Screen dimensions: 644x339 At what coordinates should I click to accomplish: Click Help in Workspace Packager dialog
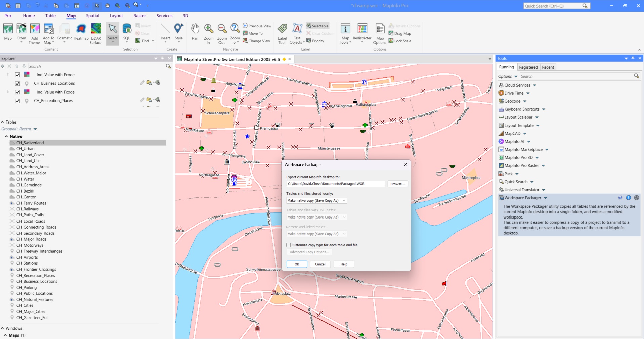[344, 264]
